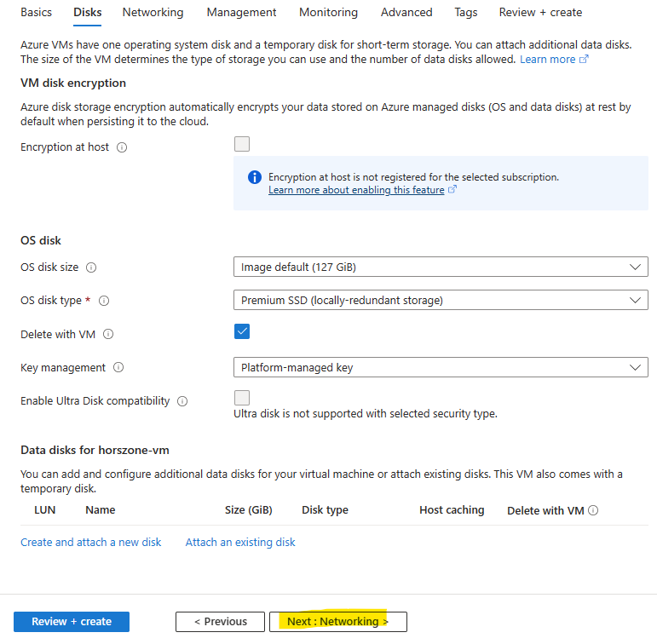
Task: Open Create and attach a new disk link
Action: pos(91,542)
